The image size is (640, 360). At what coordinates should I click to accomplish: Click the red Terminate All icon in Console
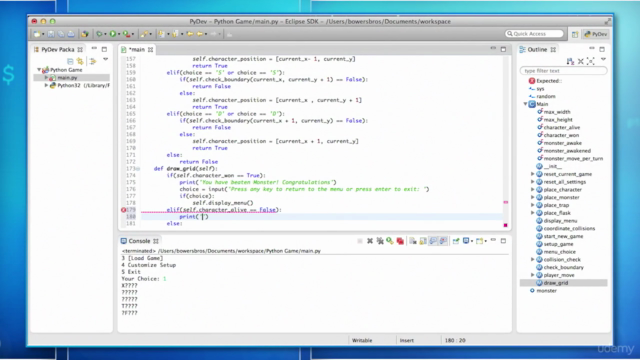[400, 241]
